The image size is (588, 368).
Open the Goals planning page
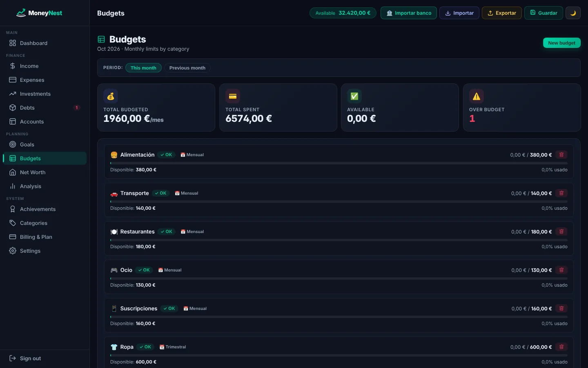tap(45, 144)
